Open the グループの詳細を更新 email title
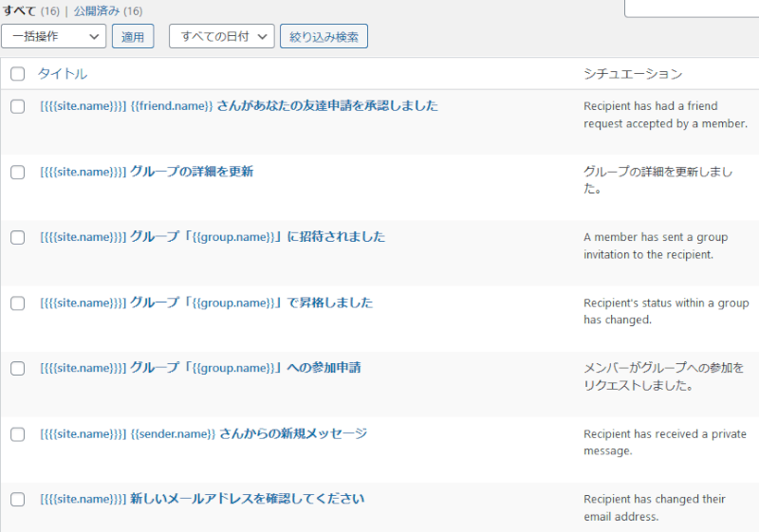 coord(147,172)
